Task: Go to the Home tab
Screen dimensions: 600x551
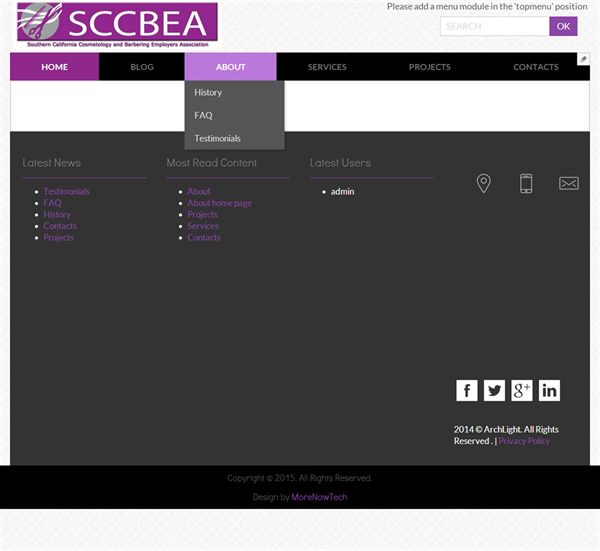Action: (55, 67)
